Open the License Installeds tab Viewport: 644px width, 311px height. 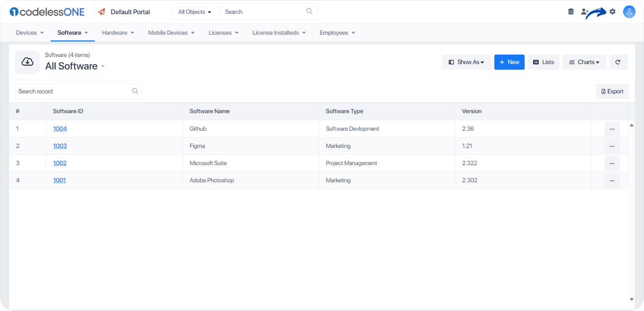point(275,33)
